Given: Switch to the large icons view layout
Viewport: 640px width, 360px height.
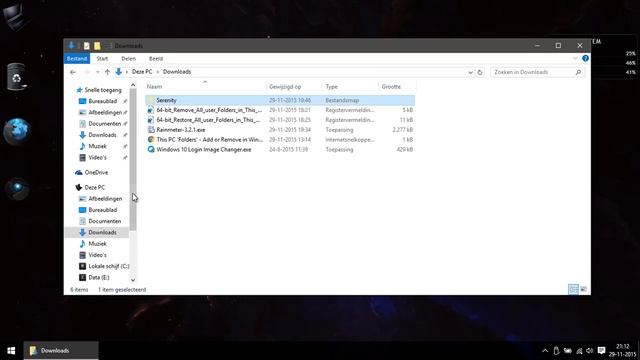Looking at the screenshot, I should 584,289.
